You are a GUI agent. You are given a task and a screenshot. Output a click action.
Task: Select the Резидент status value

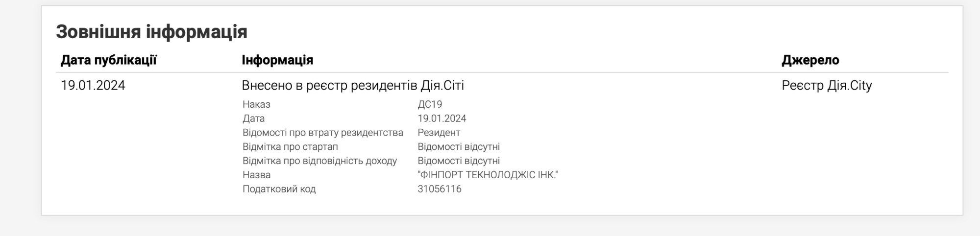click(x=439, y=133)
